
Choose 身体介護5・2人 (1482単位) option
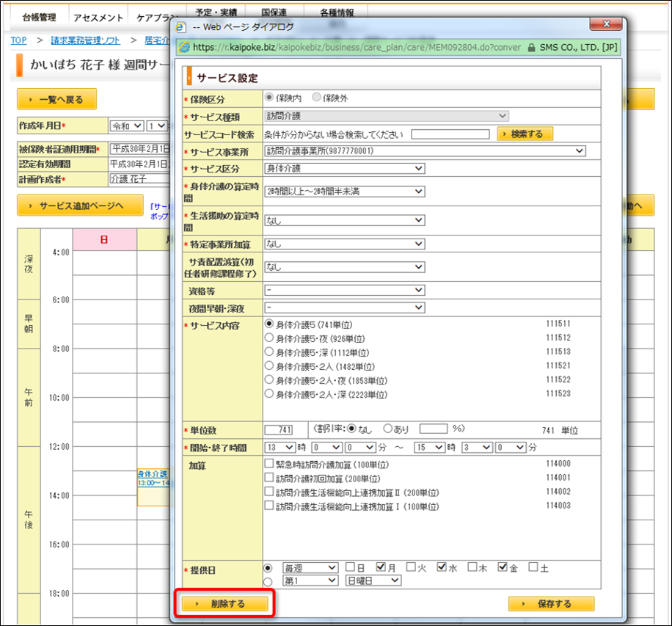tap(269, 365)
